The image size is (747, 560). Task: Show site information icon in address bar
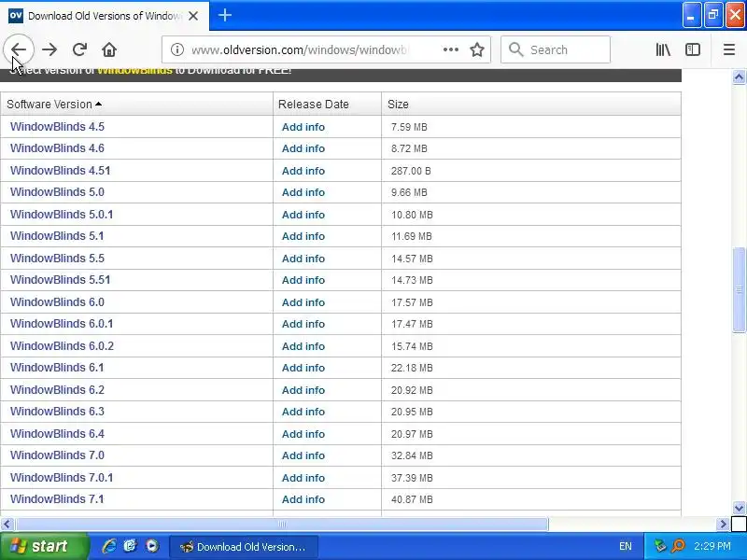[x=177, y=49]
